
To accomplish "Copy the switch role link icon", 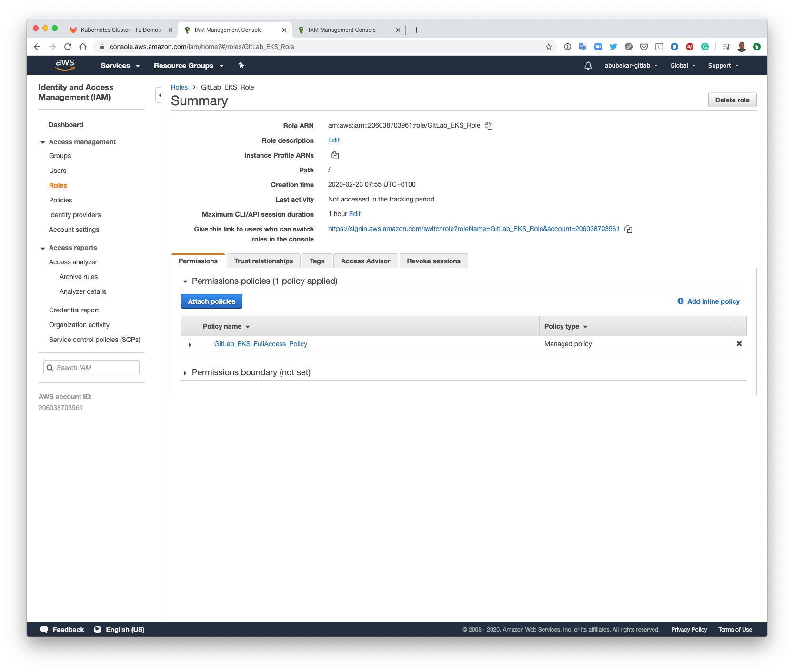I will (x=628, y=229).
